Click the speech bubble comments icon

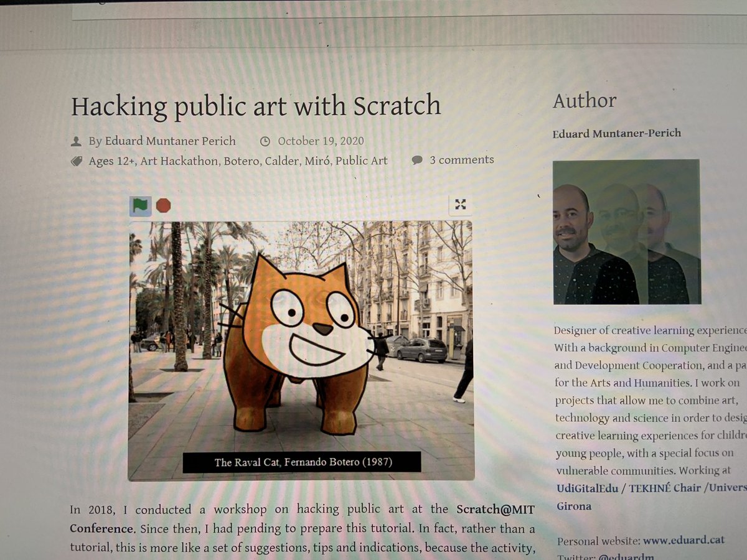pyautogui.click(x=417, y=161)
